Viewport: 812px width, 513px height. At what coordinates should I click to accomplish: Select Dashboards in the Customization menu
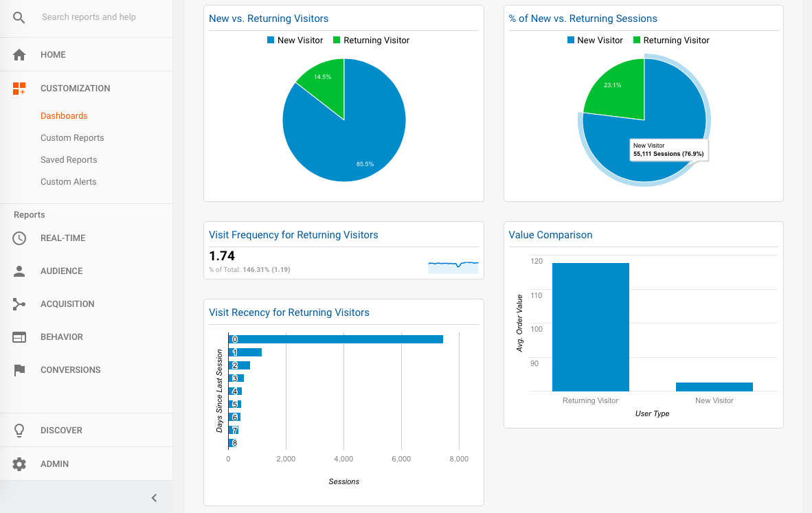(x=64, y=116)
